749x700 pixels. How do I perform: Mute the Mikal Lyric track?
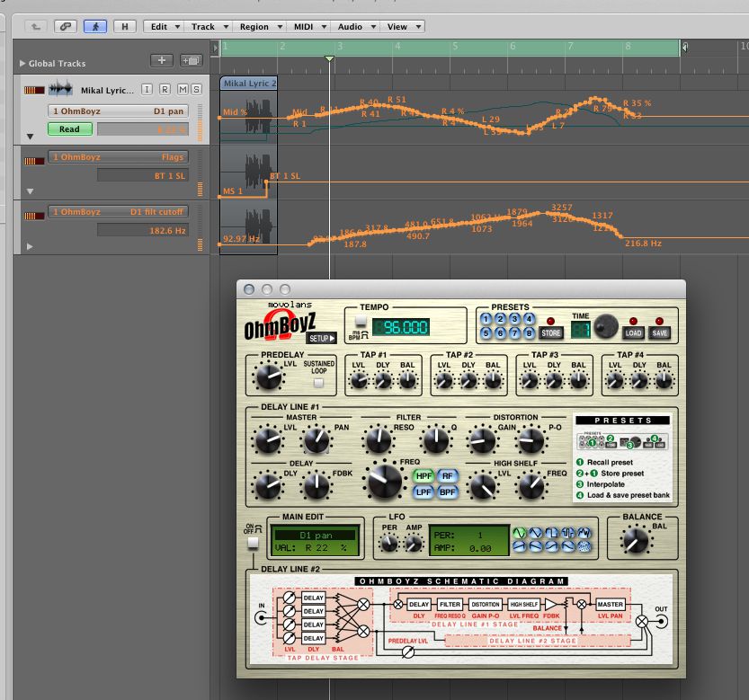click(x=183, y=89)
